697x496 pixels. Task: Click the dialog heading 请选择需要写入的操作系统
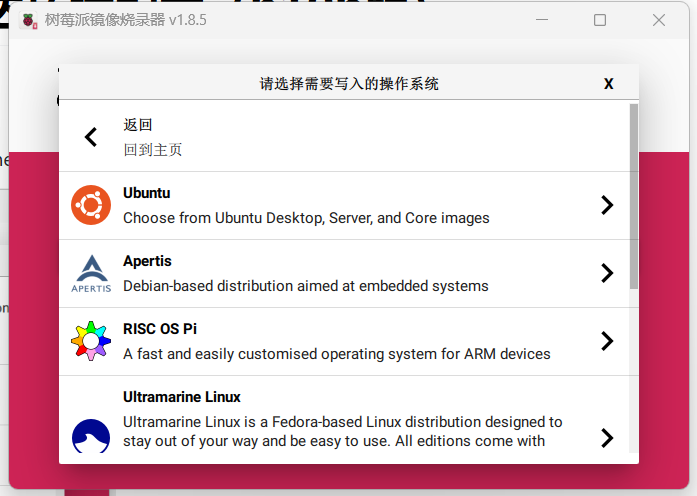(349, 84)
